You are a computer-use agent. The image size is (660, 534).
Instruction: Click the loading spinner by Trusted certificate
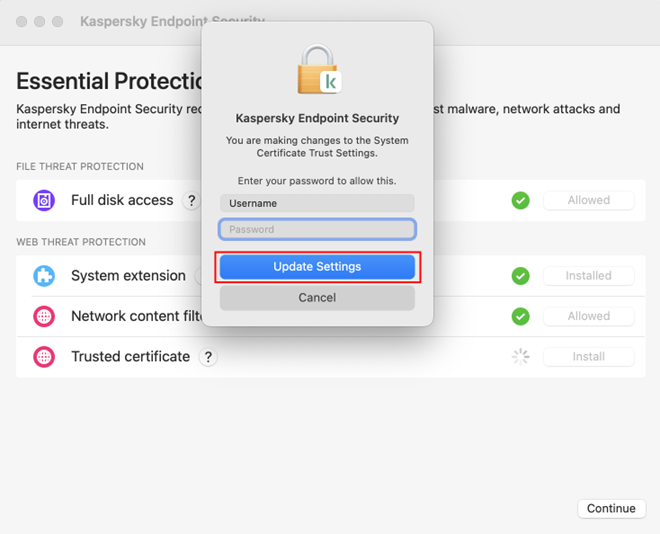pyautogui.click(x=520, y=356)
